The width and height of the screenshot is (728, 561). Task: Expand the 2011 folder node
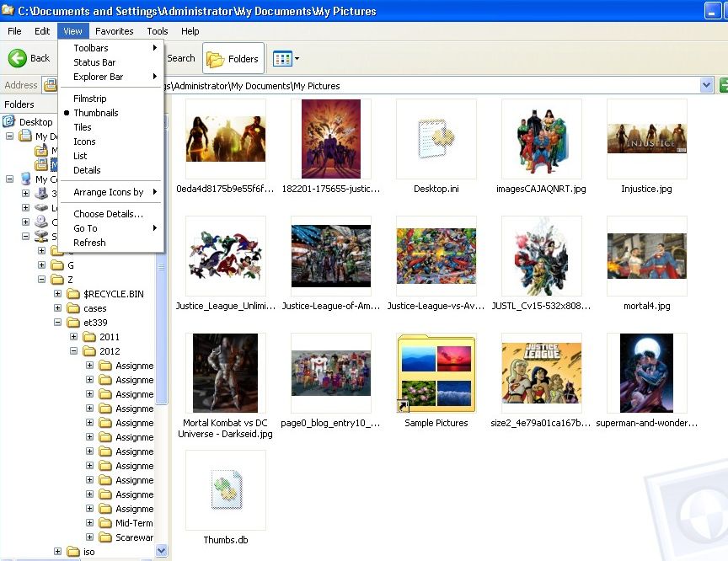click(73, 336)
